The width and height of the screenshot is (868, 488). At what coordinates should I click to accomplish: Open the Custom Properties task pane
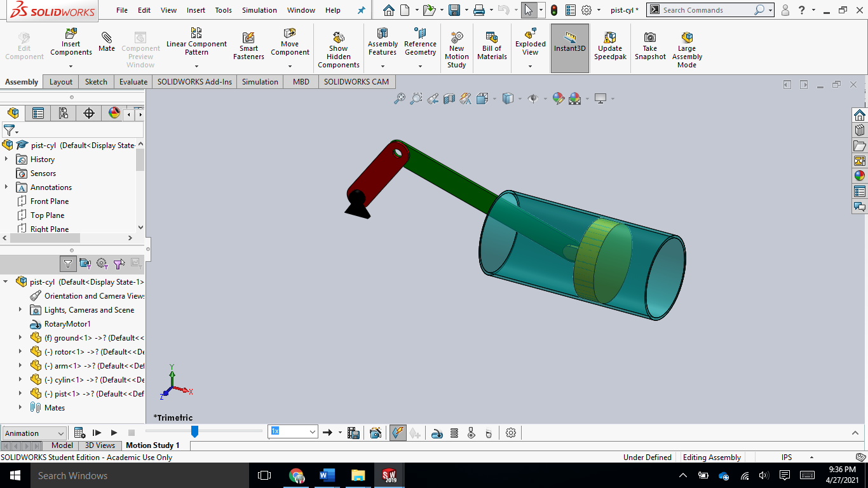(860, 191)
